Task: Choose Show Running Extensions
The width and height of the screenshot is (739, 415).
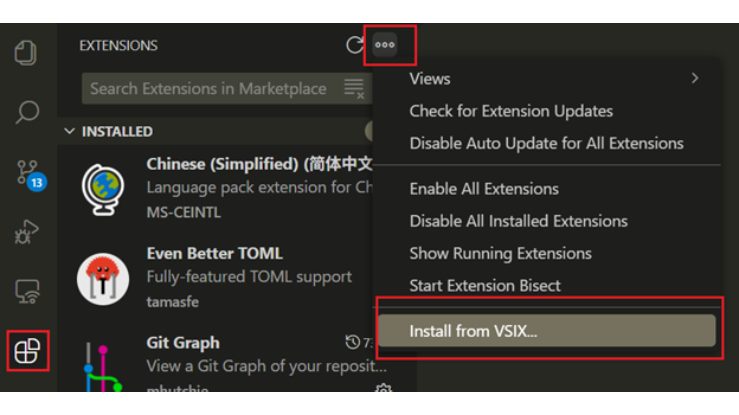Action: pos(500,253)
